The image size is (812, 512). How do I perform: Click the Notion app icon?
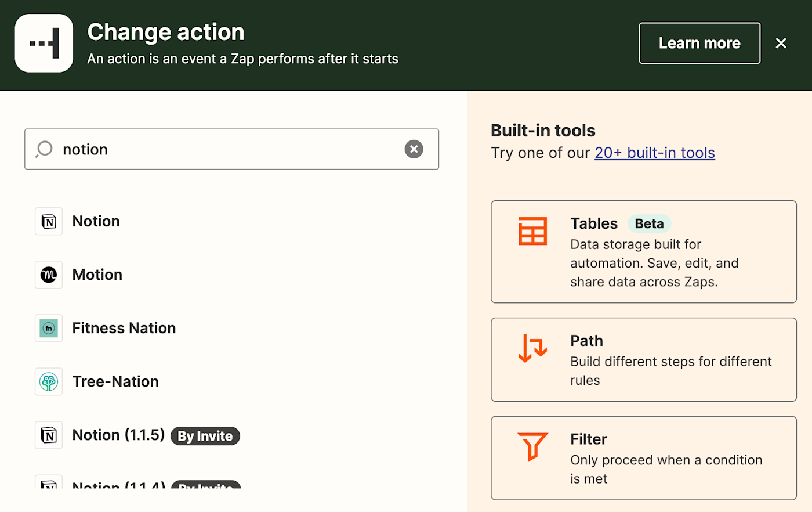49,222
